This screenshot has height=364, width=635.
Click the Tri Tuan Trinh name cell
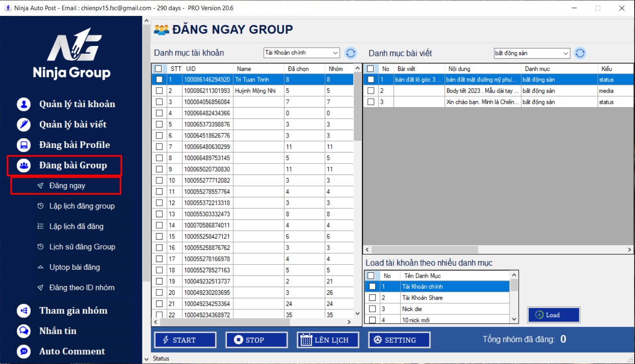pyautogui.click(x=258, y=79)
